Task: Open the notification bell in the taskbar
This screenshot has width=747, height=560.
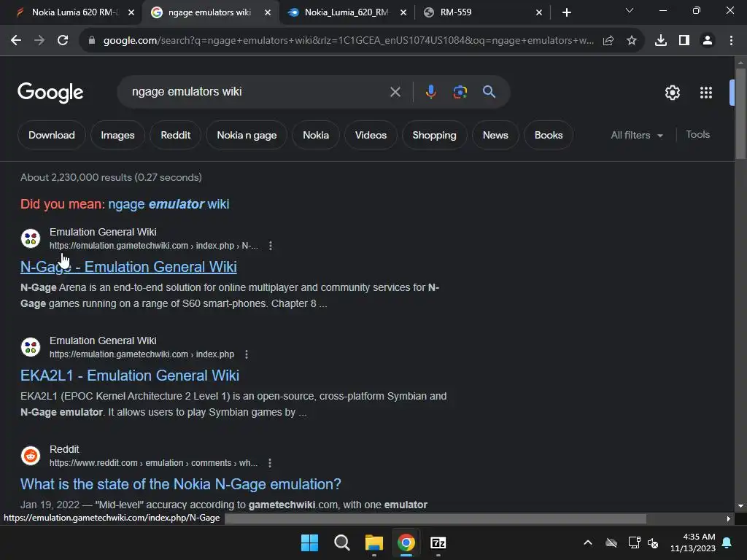Action: 727,542
